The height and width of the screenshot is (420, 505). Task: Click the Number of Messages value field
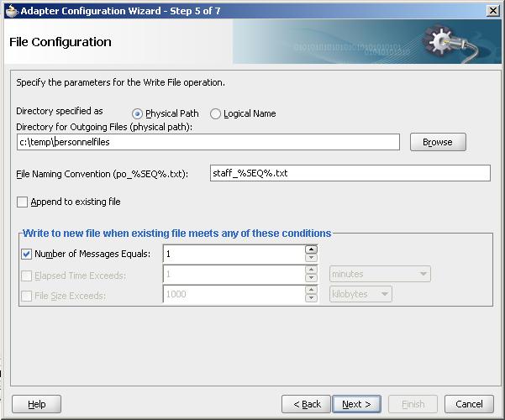coord(234,255)
